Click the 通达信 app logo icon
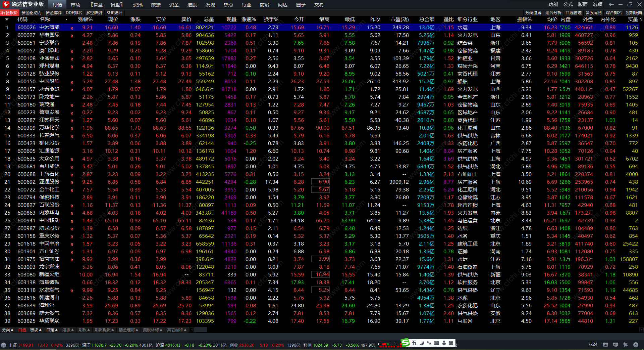Viewport: 644px width, 350px height. [6, 4]
